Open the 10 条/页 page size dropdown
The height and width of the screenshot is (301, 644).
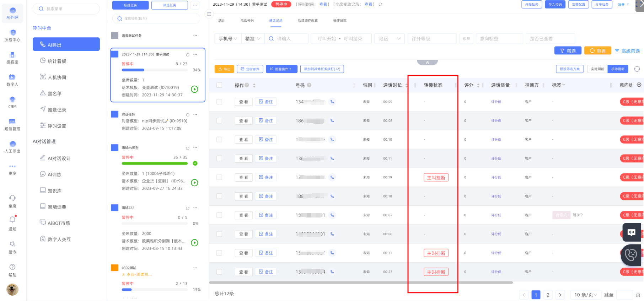click(x=585, y=295)
